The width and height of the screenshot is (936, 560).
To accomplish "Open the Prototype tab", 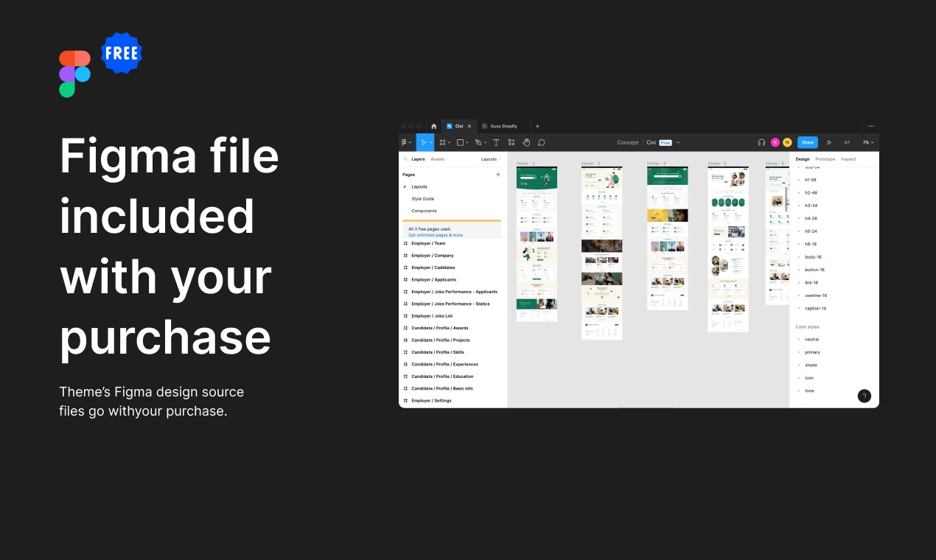I will [x=825, y=159].
